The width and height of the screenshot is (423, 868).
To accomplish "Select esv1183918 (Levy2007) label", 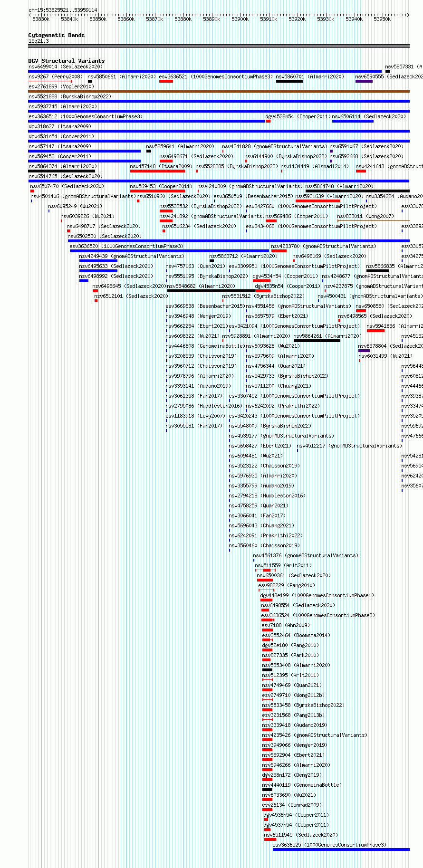I will (x=196, y=416).
